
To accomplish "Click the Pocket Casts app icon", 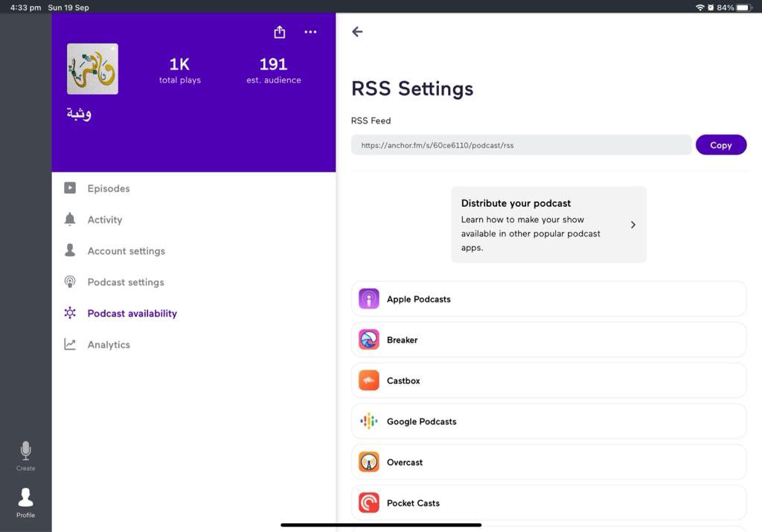I will [369, 503].
